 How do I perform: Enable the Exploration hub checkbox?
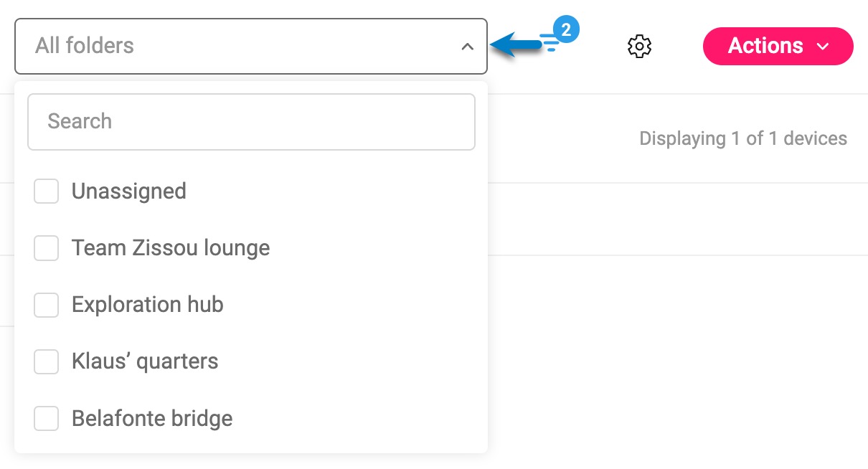click(47, 305)
